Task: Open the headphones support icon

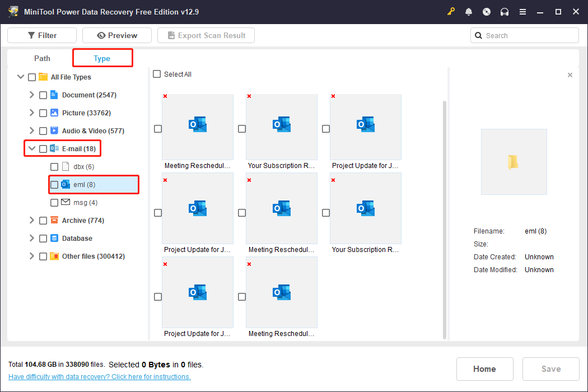Action: click(505, 12)
